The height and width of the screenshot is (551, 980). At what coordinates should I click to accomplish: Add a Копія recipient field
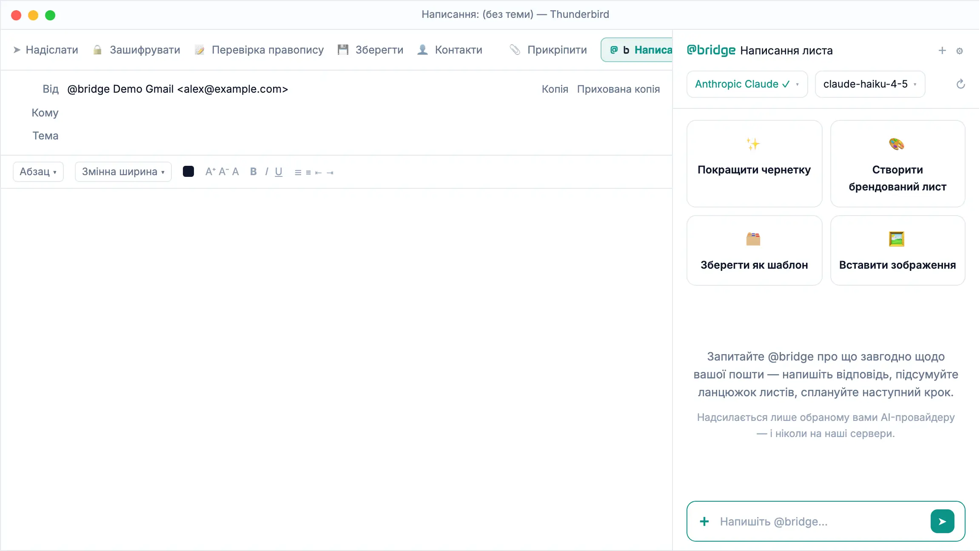pyautogui.click(x=555, y=89)
